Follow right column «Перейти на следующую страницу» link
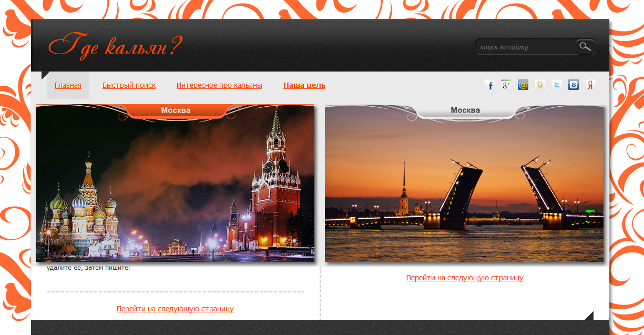Screen dimensions: 644x335 click(465, 278)
